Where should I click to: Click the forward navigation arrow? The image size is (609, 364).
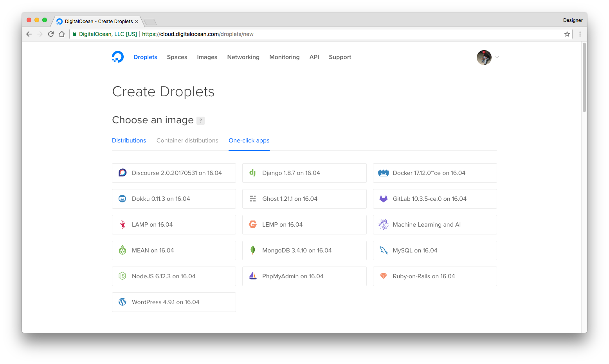click(40, 34)
